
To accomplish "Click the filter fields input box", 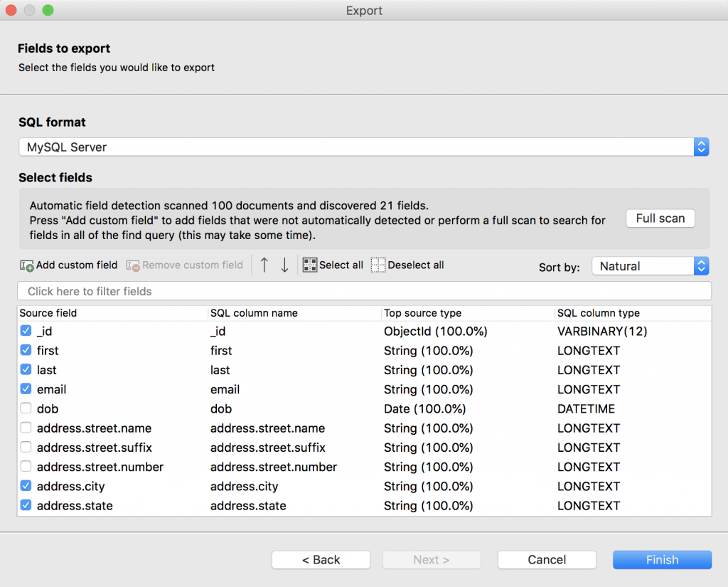I will [364, 292].
